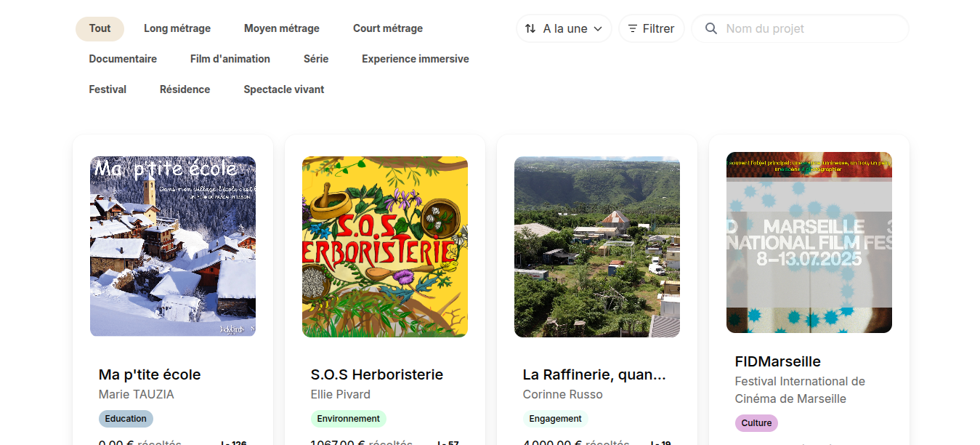Open the S.O.S Herboristerie project image
This screenshot has height=445, width=980.
385,246
